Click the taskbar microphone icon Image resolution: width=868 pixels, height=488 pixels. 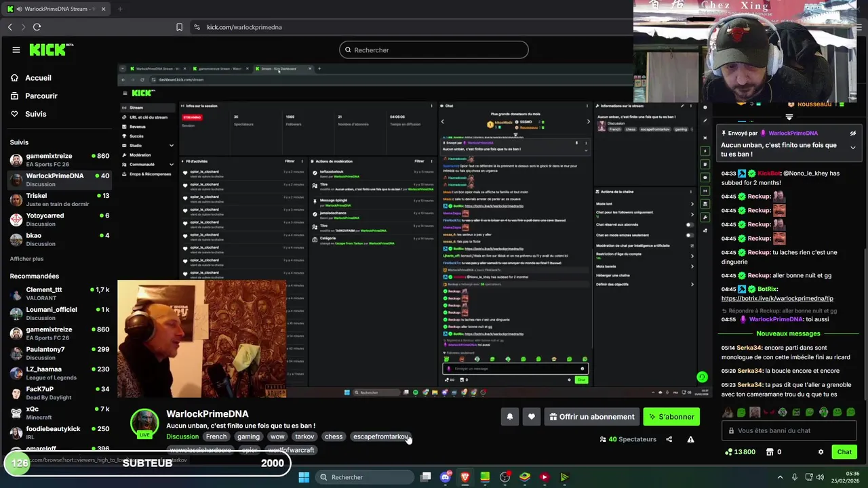click(795, 477)
